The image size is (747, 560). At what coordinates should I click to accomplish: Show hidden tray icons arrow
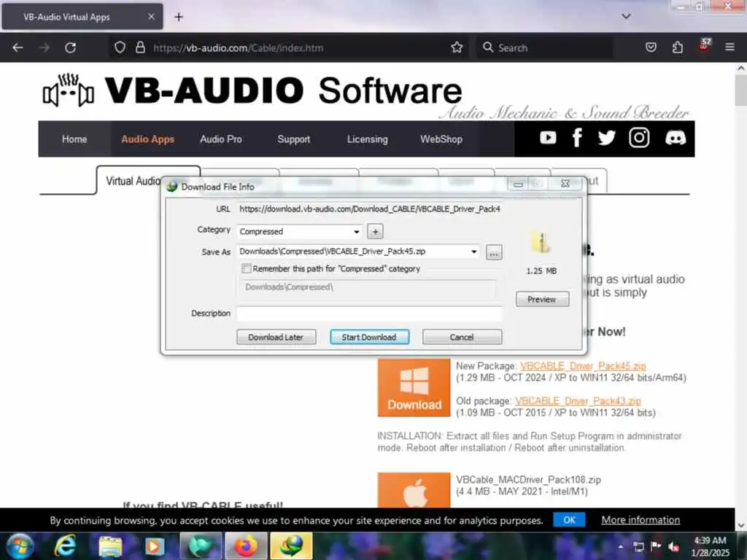tap(621, 547)
